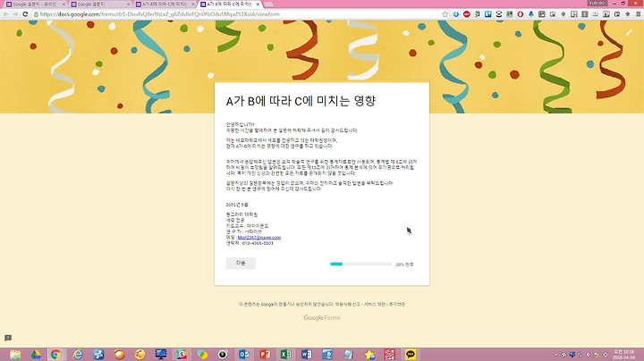The width and height of the screenshot is (644, 361).
Task: Click browser back arrow
Action: pos(5,14)
